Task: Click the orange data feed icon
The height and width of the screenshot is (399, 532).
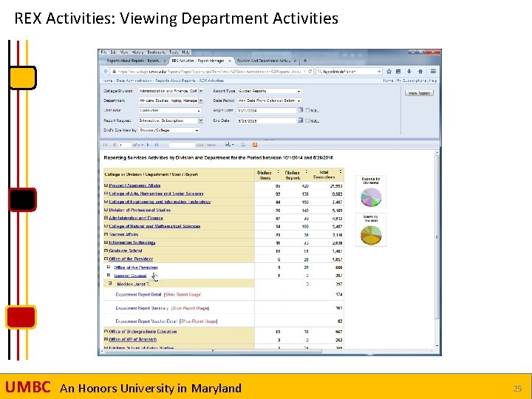Action: 255,145
